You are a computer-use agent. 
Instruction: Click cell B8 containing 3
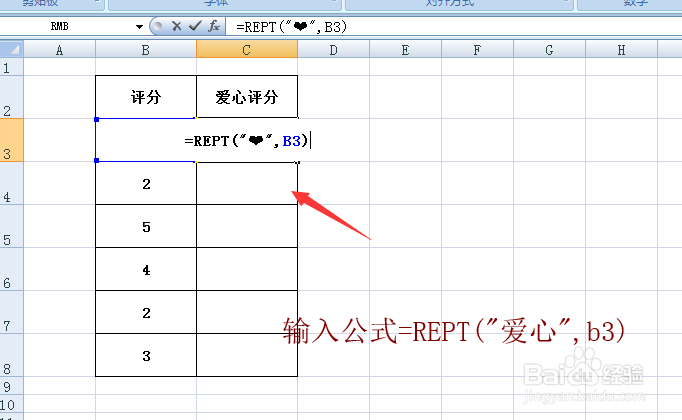click(146, 355)
